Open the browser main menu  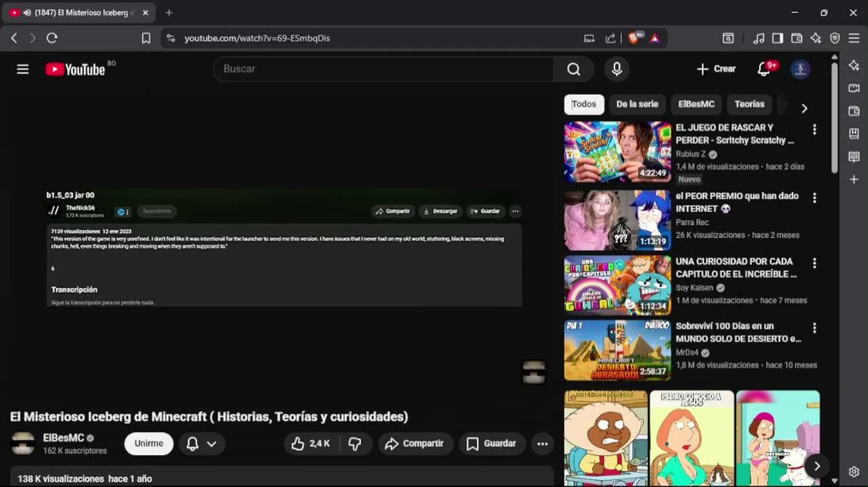[x=854, y=39]
